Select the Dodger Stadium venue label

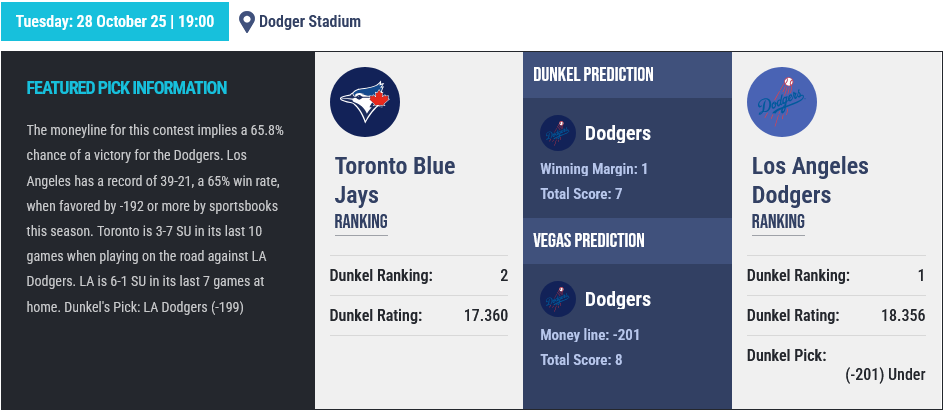click(x=309, y=21)
